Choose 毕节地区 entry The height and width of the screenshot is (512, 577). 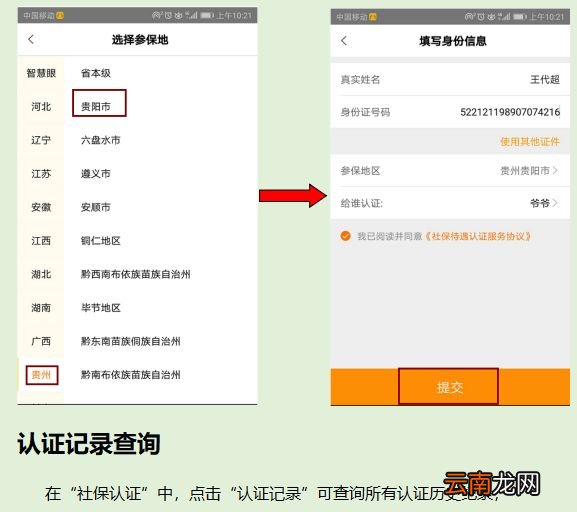point(100,308)
